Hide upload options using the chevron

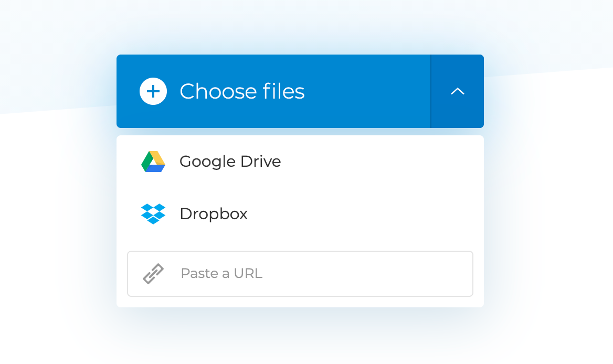coord(457,92)
